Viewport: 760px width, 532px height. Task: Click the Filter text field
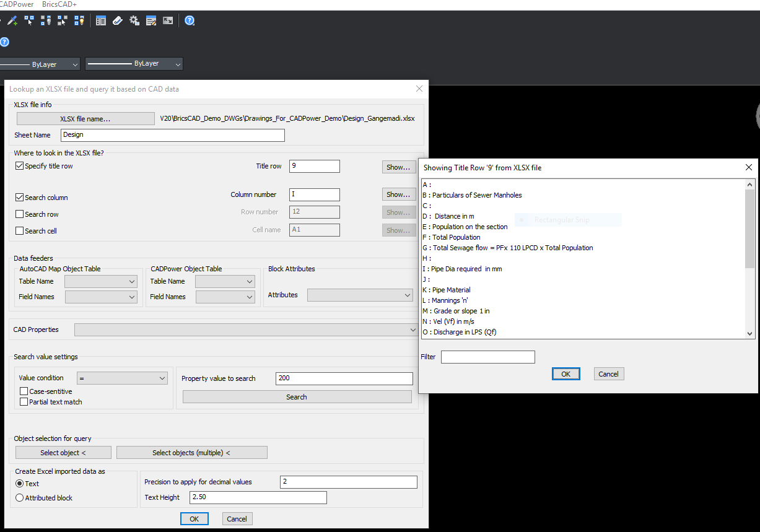click(487, 357)
